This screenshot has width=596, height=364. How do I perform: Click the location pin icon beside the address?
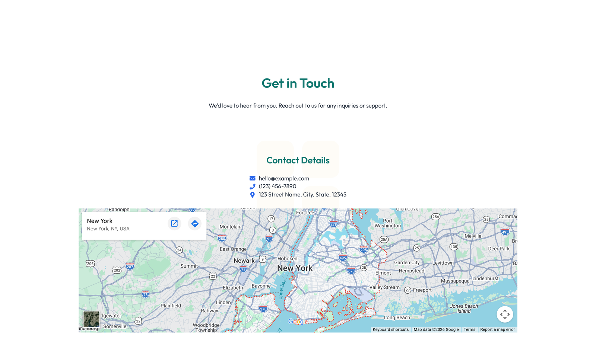click(x=253, y=194)
